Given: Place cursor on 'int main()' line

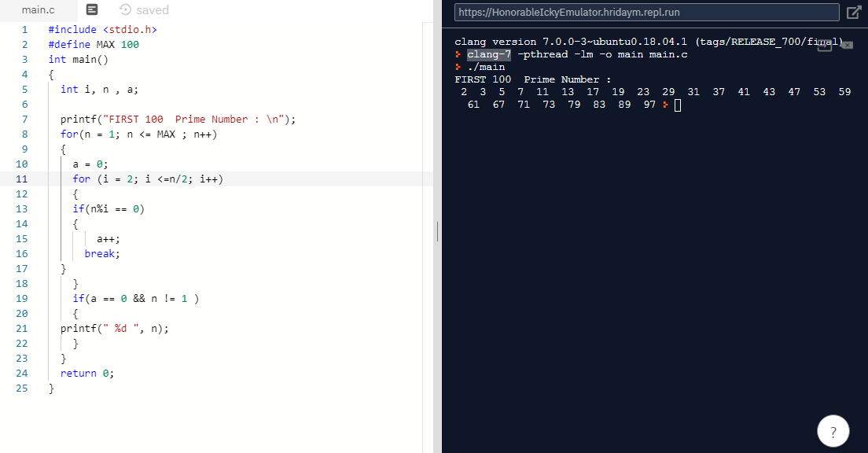Looking at the screenshot, I should coord(78,59).
